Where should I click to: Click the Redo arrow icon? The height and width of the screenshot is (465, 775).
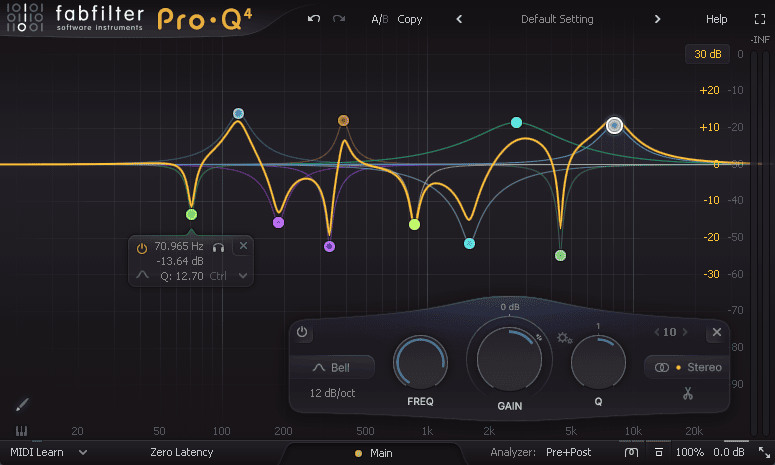[x=339, y=19]
